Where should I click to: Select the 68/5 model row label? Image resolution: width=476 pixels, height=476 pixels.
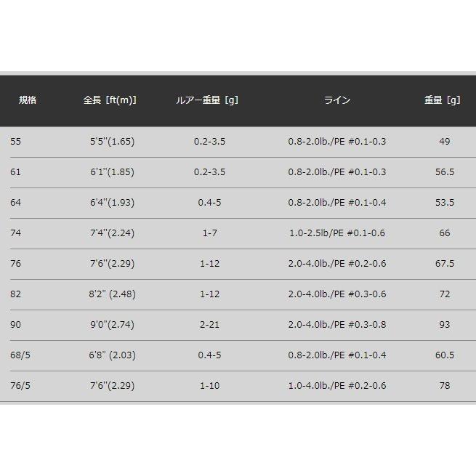coord(21,355)
